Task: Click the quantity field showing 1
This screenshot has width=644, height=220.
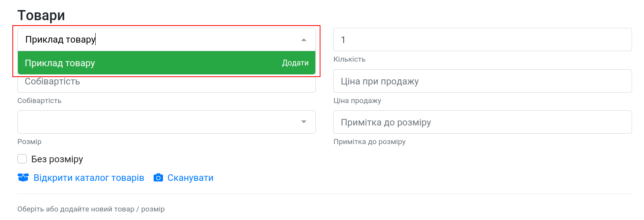Action: pyautogui.click(x=482, y=40)
